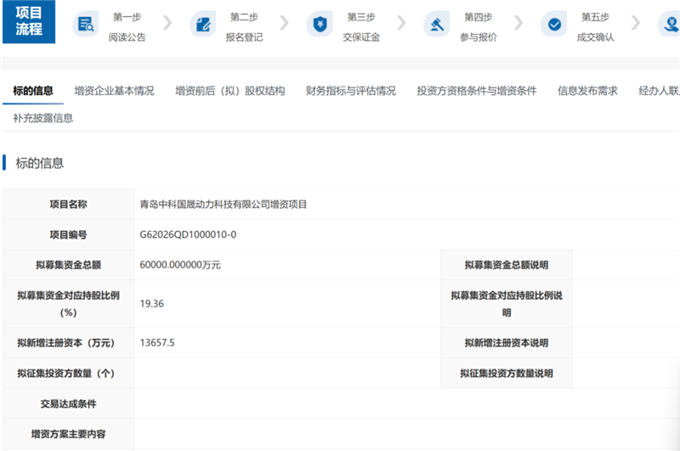680x451 pixels.
Task: Click the chevron arrow after 阅读公告
Action: [x=167, y=23]
